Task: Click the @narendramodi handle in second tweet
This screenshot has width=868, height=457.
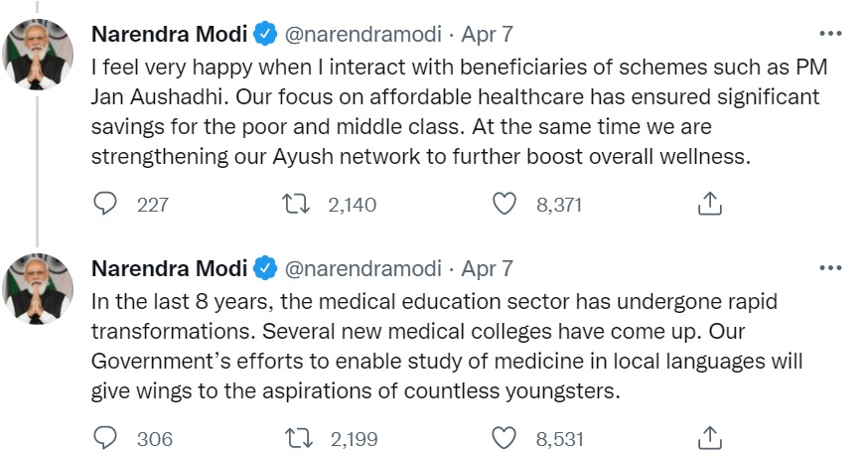Action: (363, 268)
